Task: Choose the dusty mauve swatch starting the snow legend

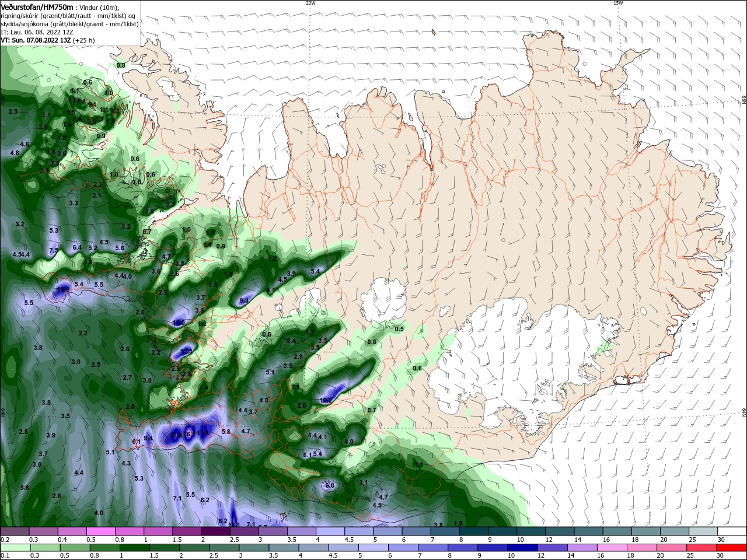Action: pos(15,531)
